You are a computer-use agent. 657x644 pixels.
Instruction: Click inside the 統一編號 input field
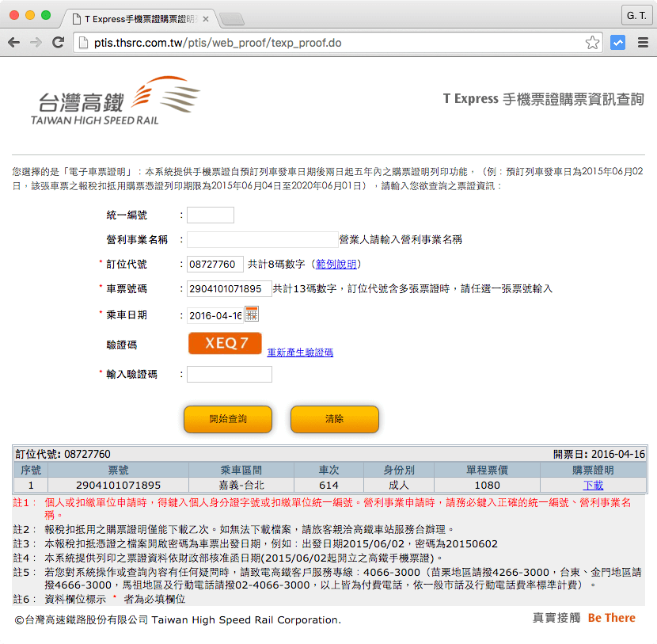point(210,214)
